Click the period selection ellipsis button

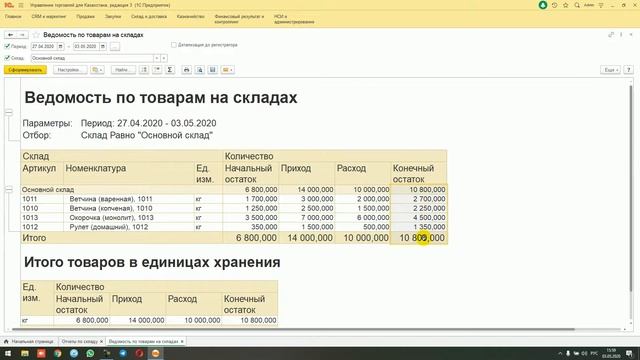coord(115,47)
